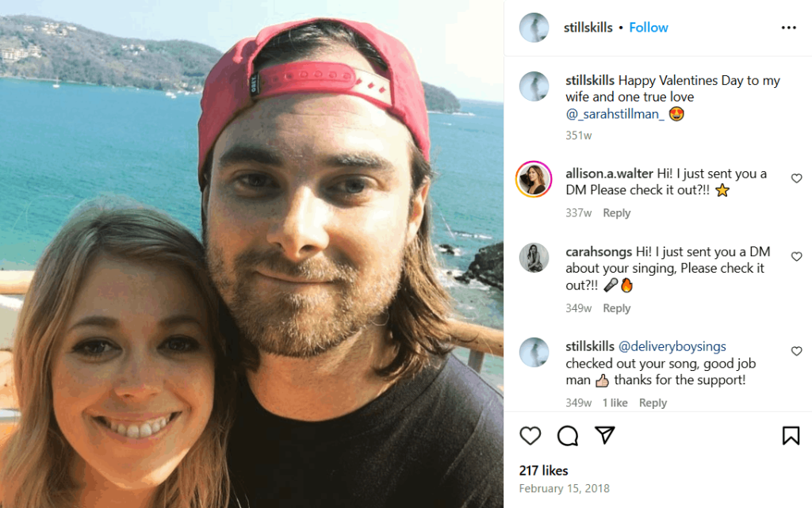Follow the stillskills account
Image resolution: width=812 pixels, height=508 pixels.
(649, 28)
